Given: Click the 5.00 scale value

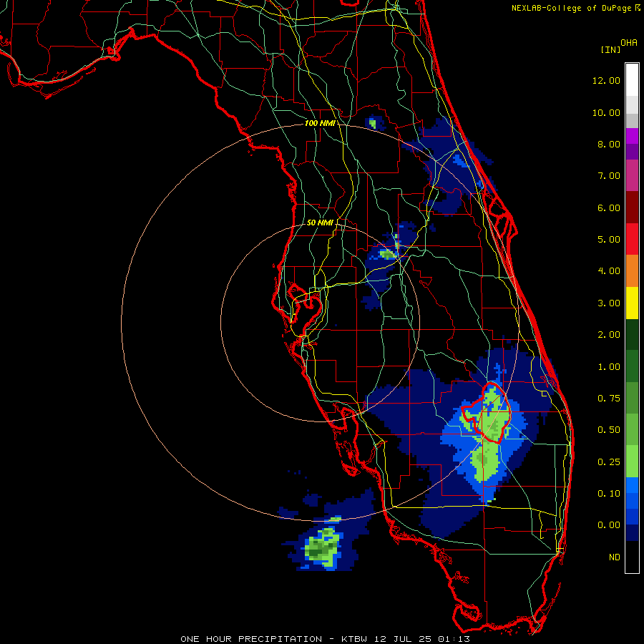Looking at the screenshot, I should (x=608, y=240).
